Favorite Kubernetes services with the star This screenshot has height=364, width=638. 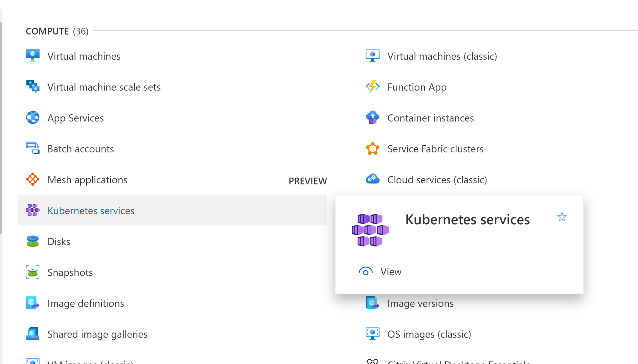(562, 217)
